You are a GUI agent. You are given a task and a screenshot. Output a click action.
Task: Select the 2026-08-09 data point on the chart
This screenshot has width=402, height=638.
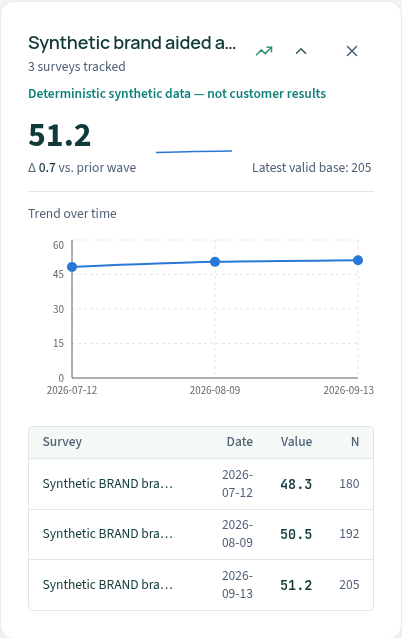(x=215, y=262)
